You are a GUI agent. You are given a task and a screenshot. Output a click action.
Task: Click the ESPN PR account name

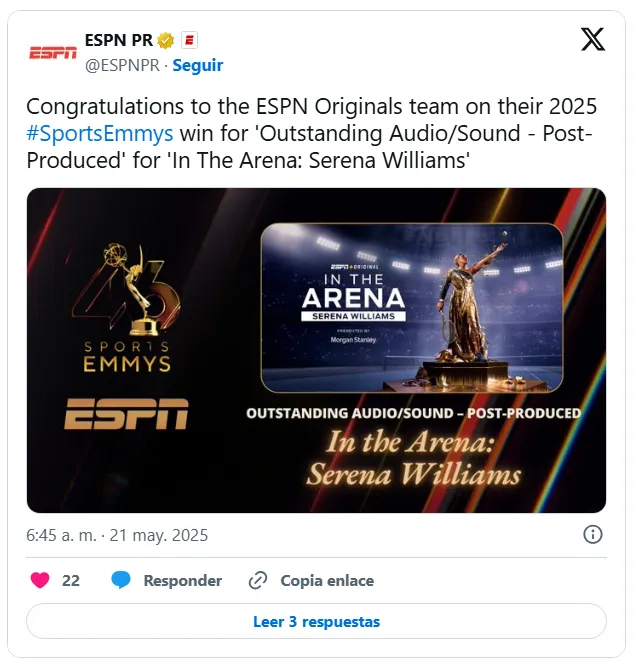point(118,40)
